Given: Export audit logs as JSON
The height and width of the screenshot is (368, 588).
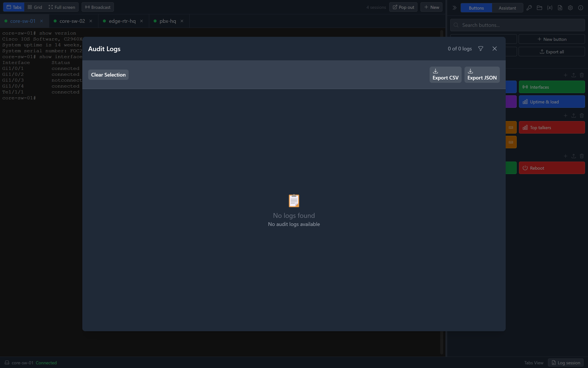Looking at the screenshot, I should pyautogui.click(x=482, y=75).
